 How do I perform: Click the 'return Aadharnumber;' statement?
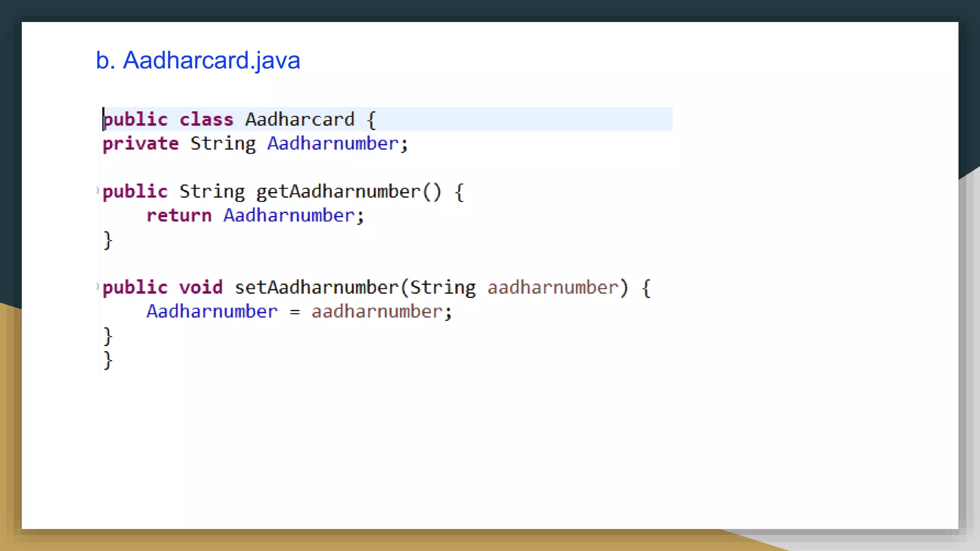256,216
